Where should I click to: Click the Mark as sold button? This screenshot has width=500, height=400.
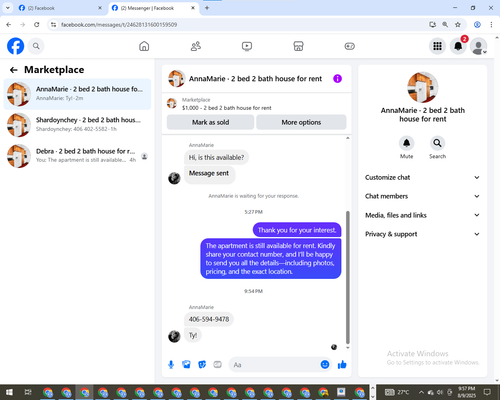210,122
